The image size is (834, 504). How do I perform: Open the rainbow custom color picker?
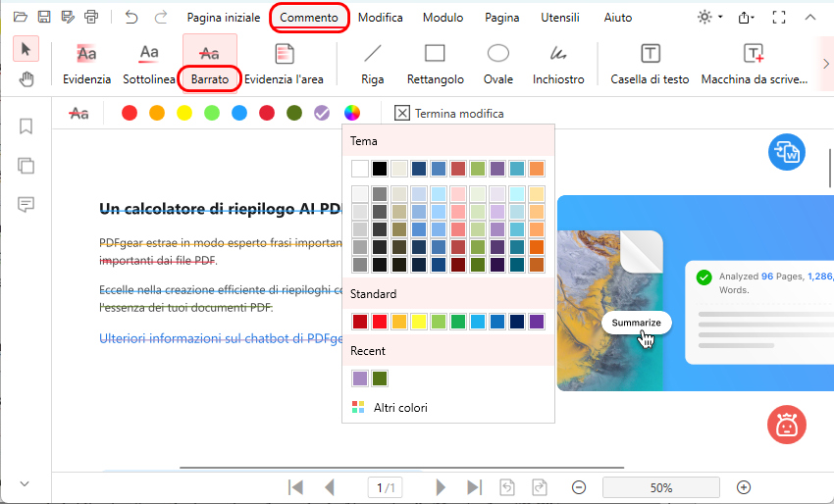[352, 113]
